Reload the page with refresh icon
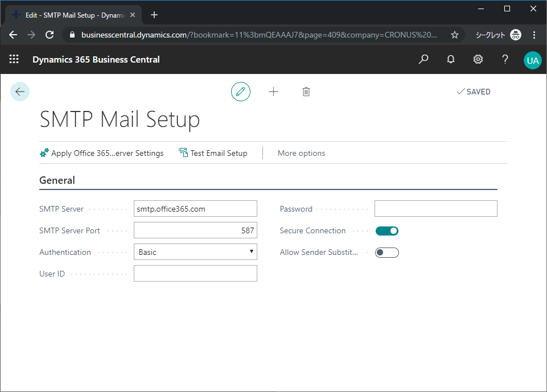This screenshot has width=547, height=392. point(50,35)
